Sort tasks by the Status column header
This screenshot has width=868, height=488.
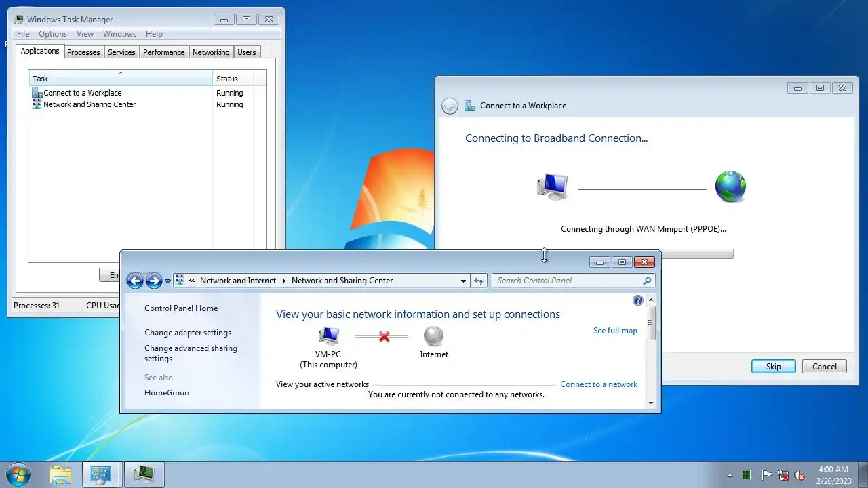tap(233, 78)
